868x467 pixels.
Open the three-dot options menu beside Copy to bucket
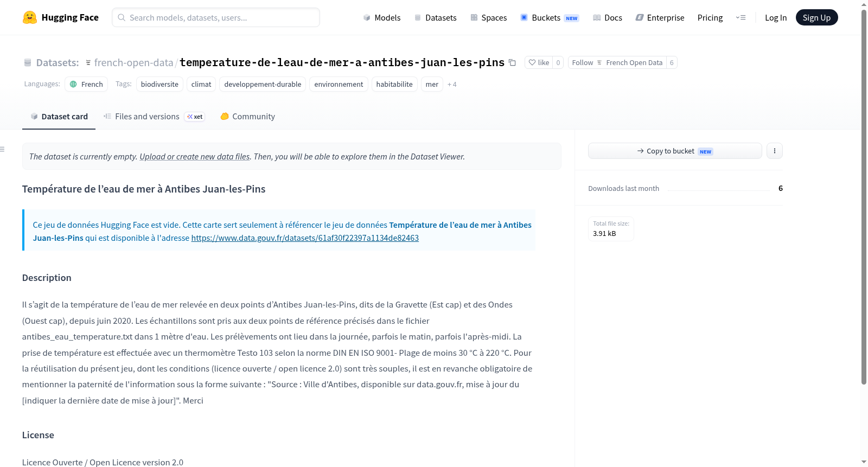click(775, 151)
